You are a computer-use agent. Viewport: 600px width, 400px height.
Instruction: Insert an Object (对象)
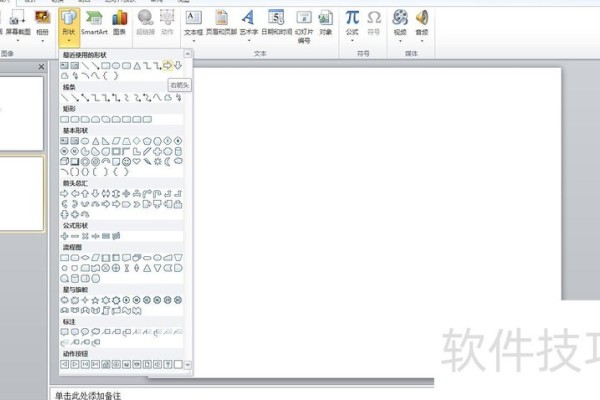(x=325, y=23)
